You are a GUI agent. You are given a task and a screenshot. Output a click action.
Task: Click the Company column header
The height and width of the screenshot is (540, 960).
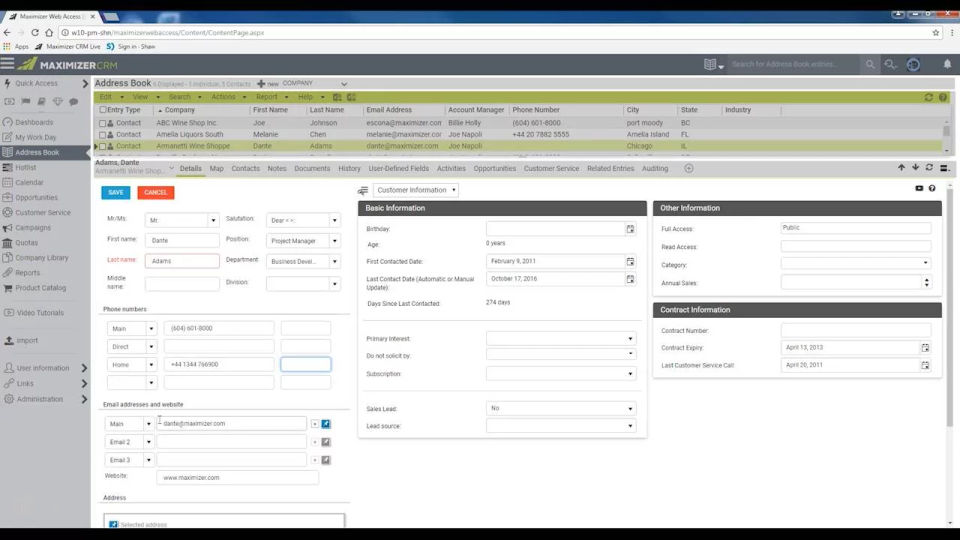(x=179, y=110)
